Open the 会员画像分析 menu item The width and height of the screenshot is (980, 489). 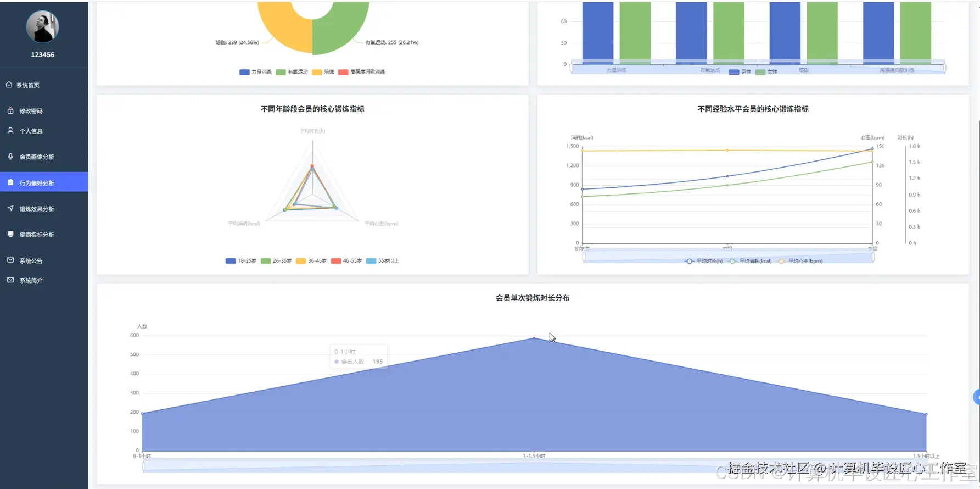pos(44,157)
